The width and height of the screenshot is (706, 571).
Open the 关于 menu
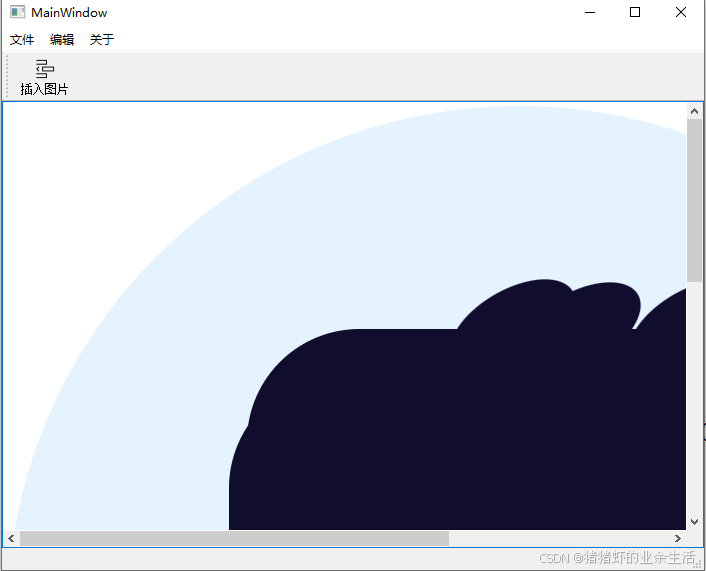[102, 40]
